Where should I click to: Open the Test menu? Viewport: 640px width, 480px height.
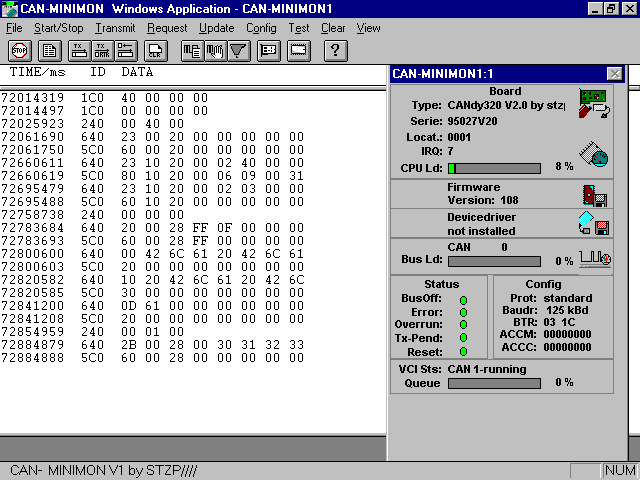299,28
